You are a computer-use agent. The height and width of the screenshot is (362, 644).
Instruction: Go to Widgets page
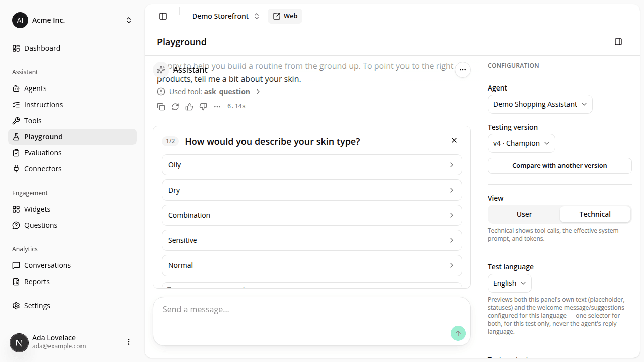click(72, 209)
